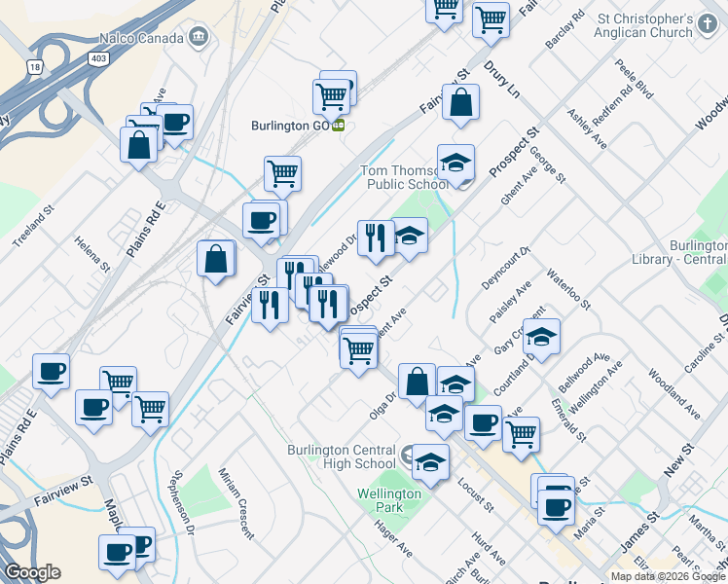This screenshot has height=584, width=728.
Task: Select the Treeland St street label
Action: click(x=33, y=226)
